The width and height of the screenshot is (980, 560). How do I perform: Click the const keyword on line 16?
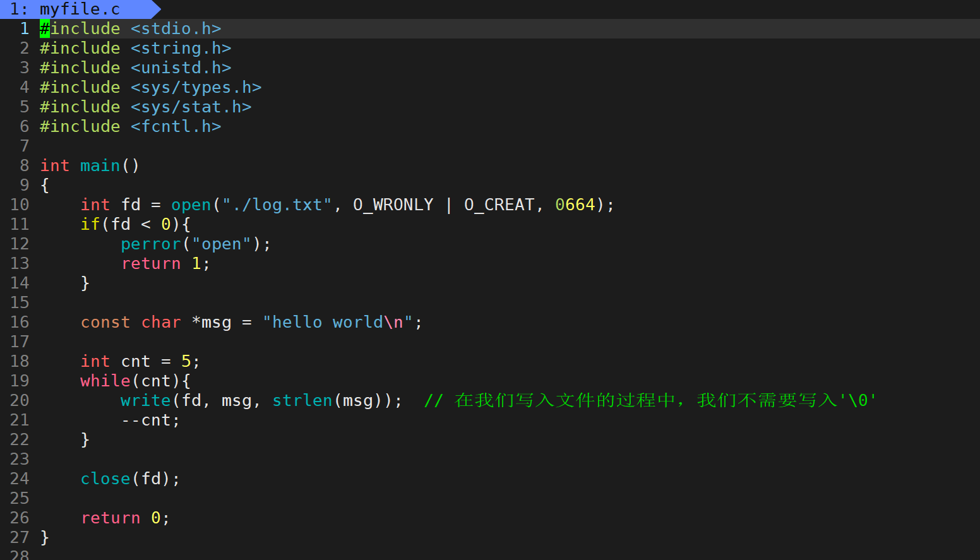(x=105, y=322)
